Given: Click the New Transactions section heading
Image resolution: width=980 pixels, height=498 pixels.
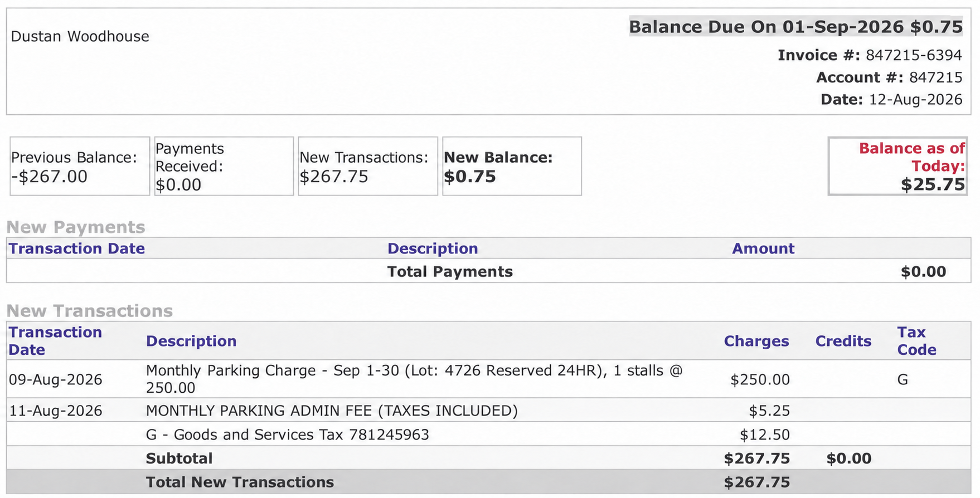Looking at the screenshot, I should [90, 311].
